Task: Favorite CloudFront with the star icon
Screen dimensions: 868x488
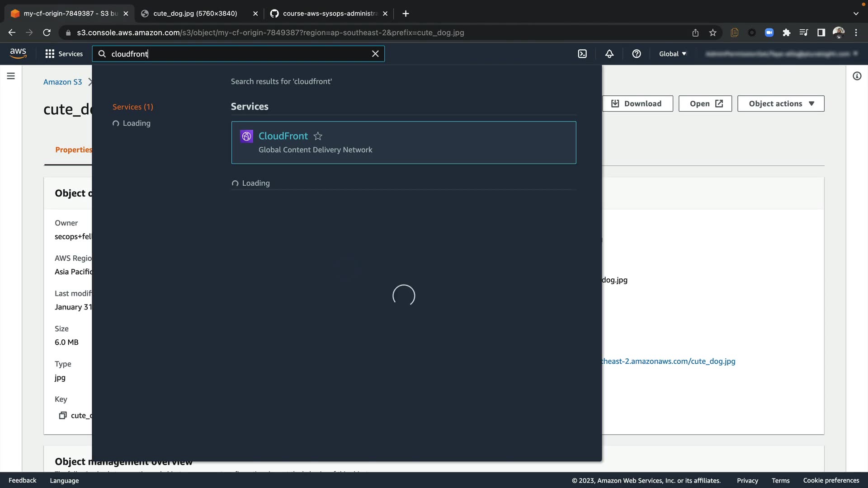Action: (318, 136)
